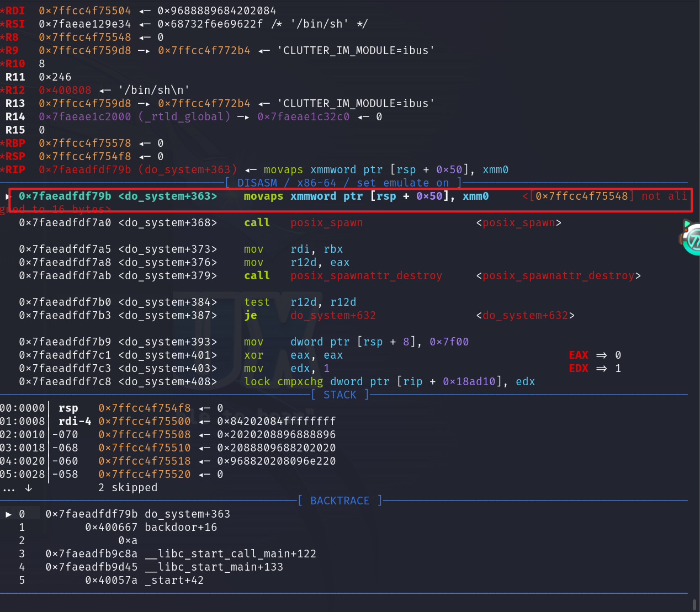
Task: Click the <posix_spawnattr_destroy> annotation
Action: (558, 275)
